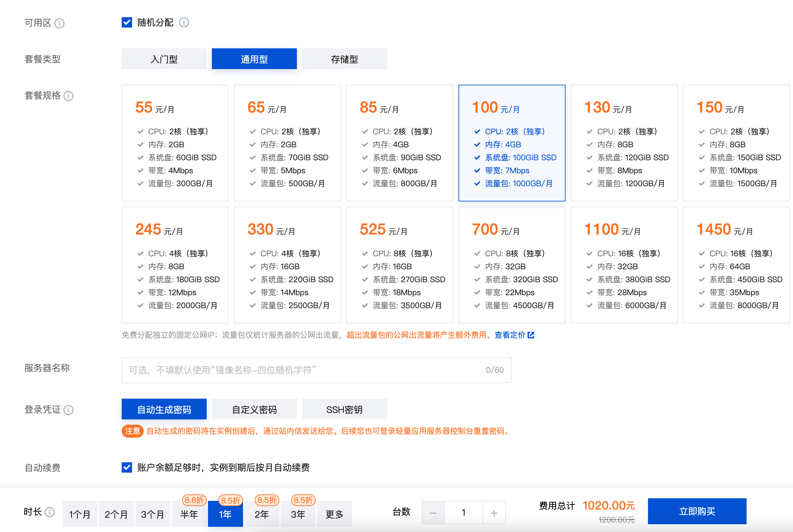Set duration to 1个月
This screenshot has width=793, height=532.
(x=80, y=514)
